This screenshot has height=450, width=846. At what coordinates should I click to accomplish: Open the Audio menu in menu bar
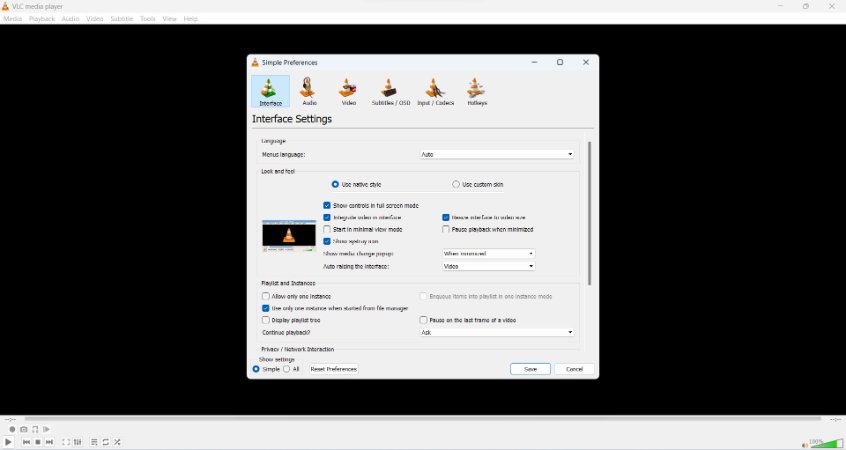[x=70, y=19]
